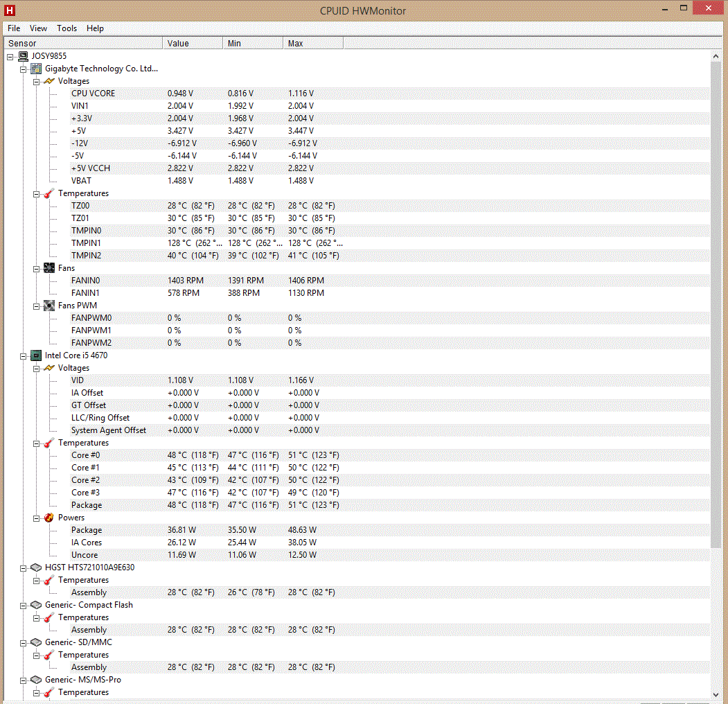The image size is (728, 704).
Task: Click the SD/MMC Temperatures thermometer icon
Action: tap(49, 655)
